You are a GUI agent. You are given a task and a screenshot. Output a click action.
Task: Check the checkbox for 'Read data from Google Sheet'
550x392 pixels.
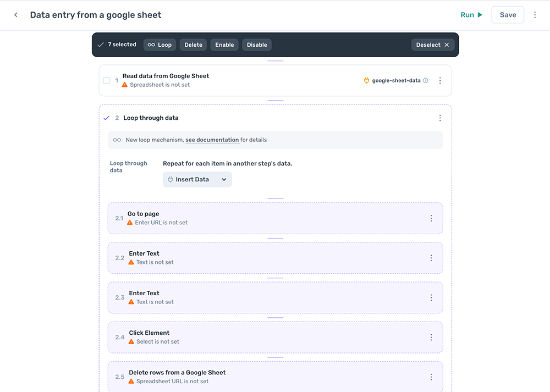106,80
